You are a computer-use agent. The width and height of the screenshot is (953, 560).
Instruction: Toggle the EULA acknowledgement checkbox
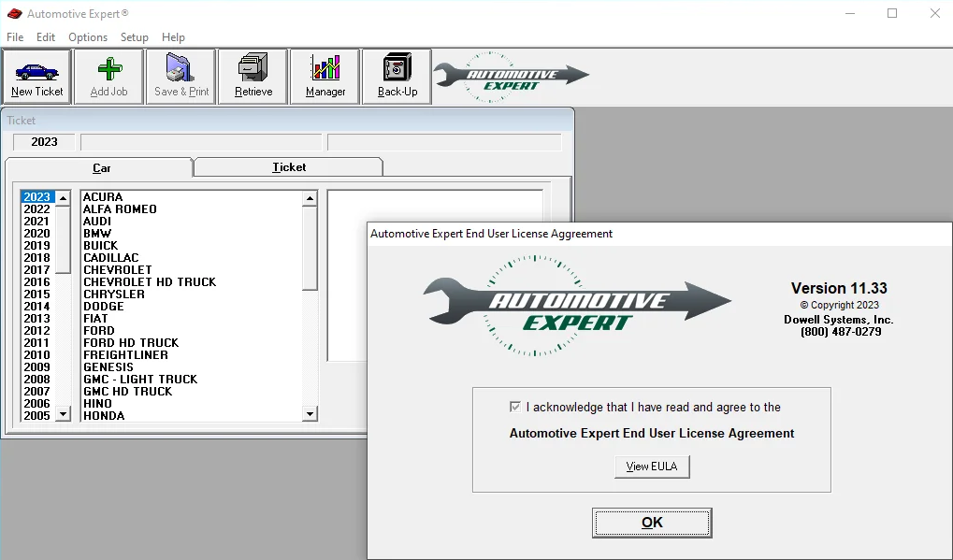tap(515, 407)
